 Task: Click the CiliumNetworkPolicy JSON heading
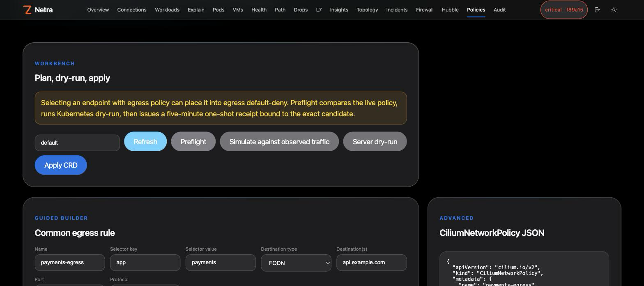(492, 233)
